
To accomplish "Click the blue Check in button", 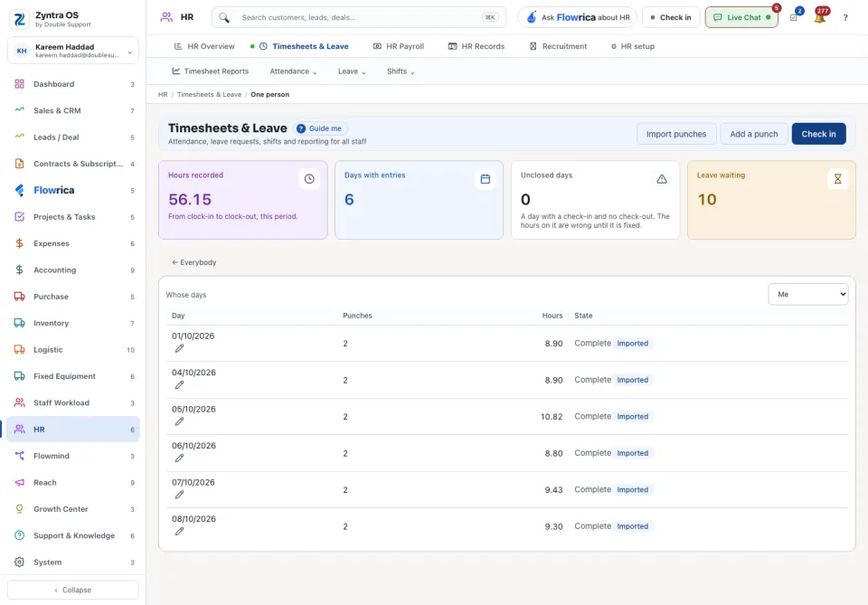I will [819, 134].
